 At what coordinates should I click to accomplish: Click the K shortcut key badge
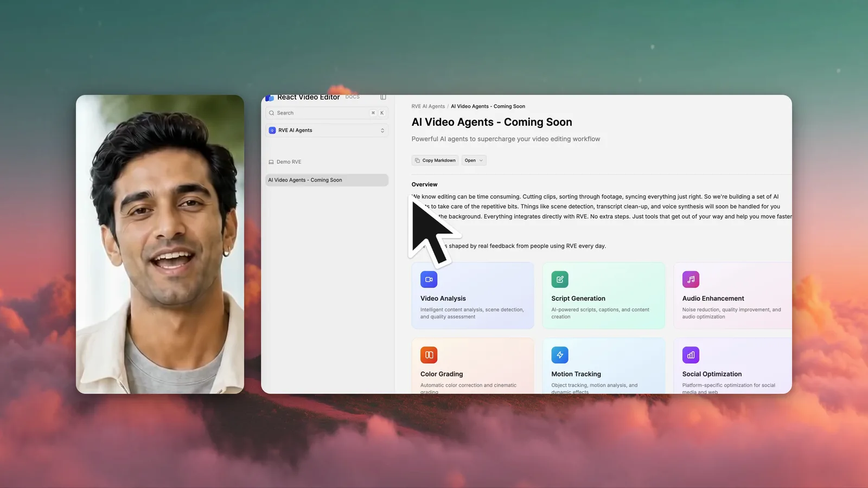click(382, 113)
